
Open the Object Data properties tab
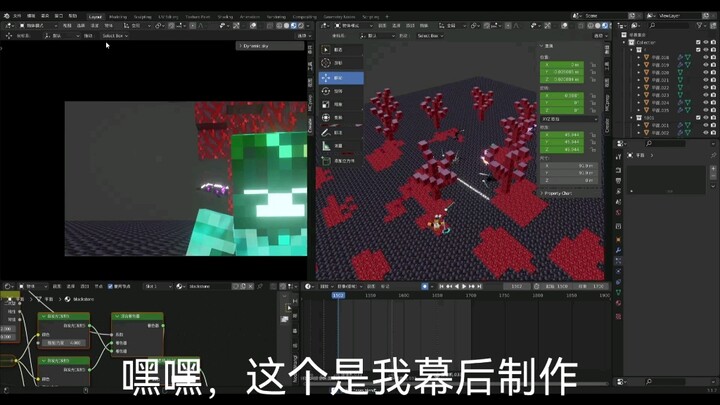[x=619, y=292]
